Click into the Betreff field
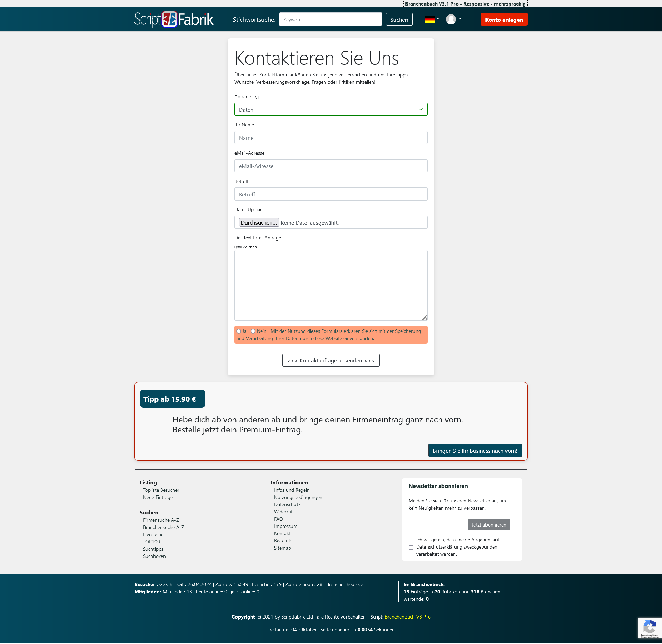 click(x=331, y=194)
